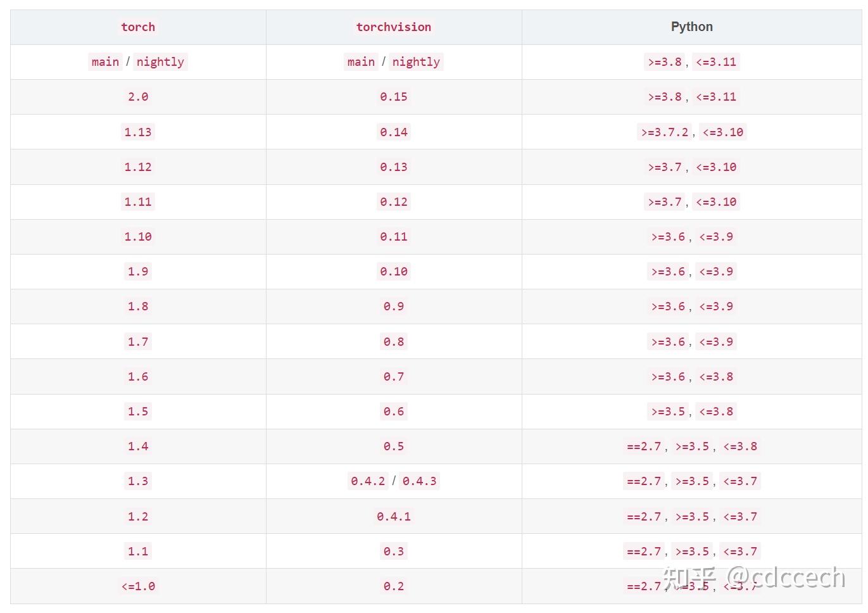Click the Python column header
This screenshot has width=868, height=613.
click(x=691, y=27)
